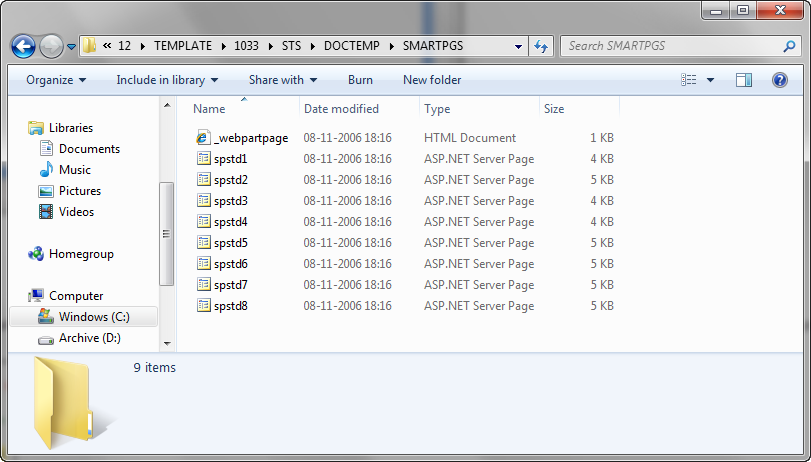This screenshot has height=462, width=811.
Task: Click the folder icon in address bar
Action: pyautogui.click(x=89, y=46)
